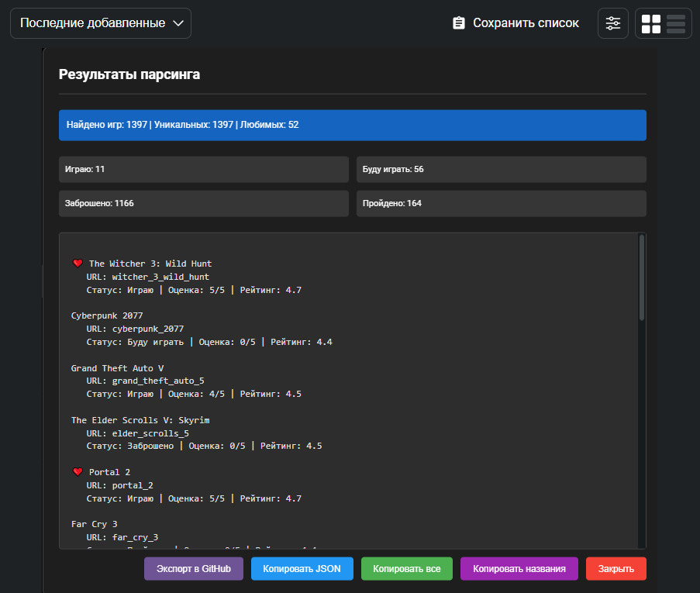This screenshot has width=700, height=593.
Task: Click the green Копировать все button
Action: tap(407, 569)
